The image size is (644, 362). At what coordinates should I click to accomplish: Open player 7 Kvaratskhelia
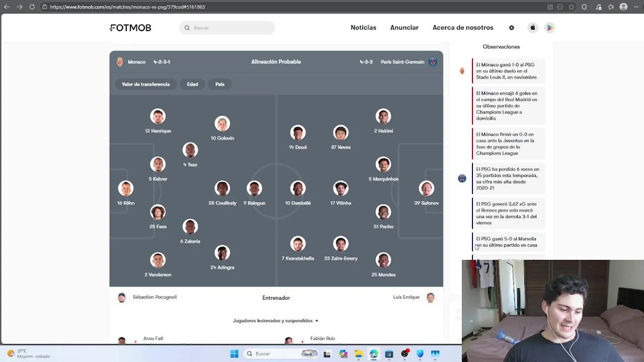click(x=298, y=249)
